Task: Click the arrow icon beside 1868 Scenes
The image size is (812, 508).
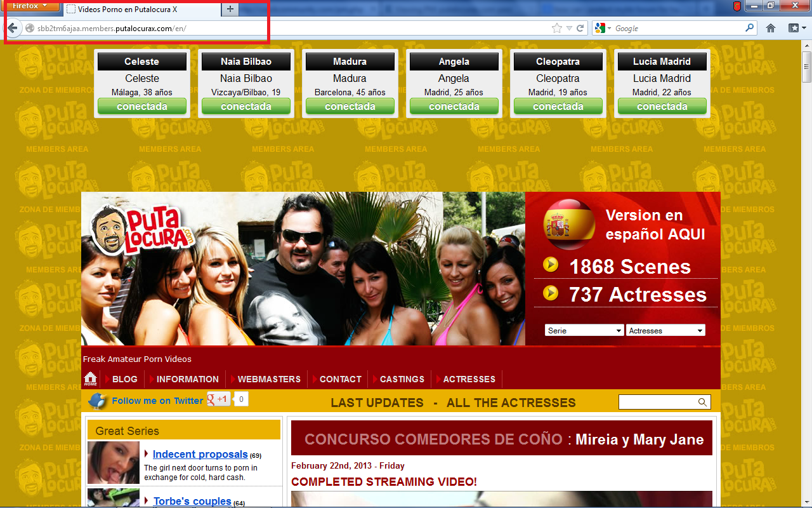Action: click(551, 264)
